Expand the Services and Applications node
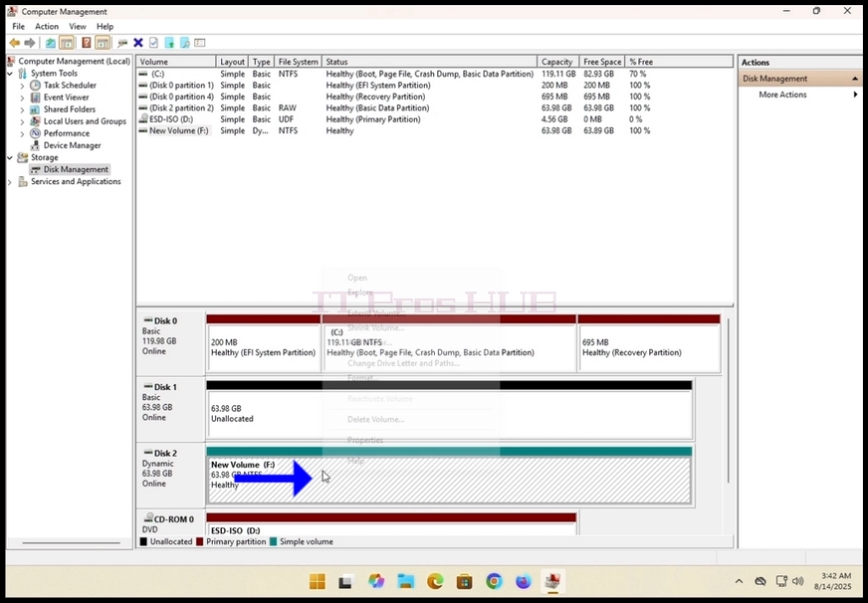868x603 pixels. tap(10, 182)
